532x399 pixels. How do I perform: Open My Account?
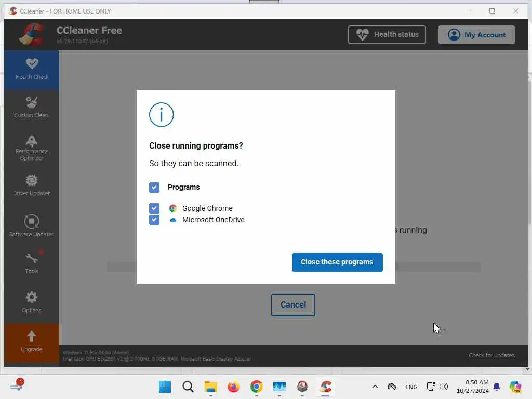coord(476,35)
